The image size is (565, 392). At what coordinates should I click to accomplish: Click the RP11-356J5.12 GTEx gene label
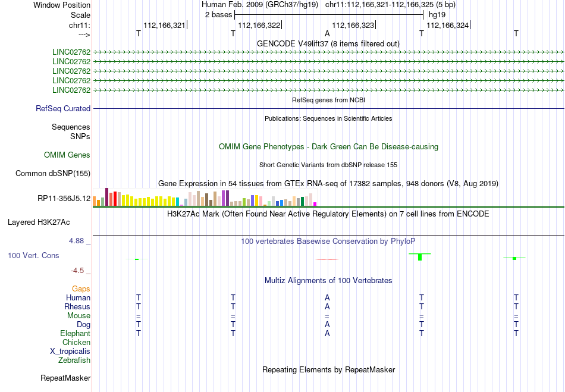(x=64, y=199)
